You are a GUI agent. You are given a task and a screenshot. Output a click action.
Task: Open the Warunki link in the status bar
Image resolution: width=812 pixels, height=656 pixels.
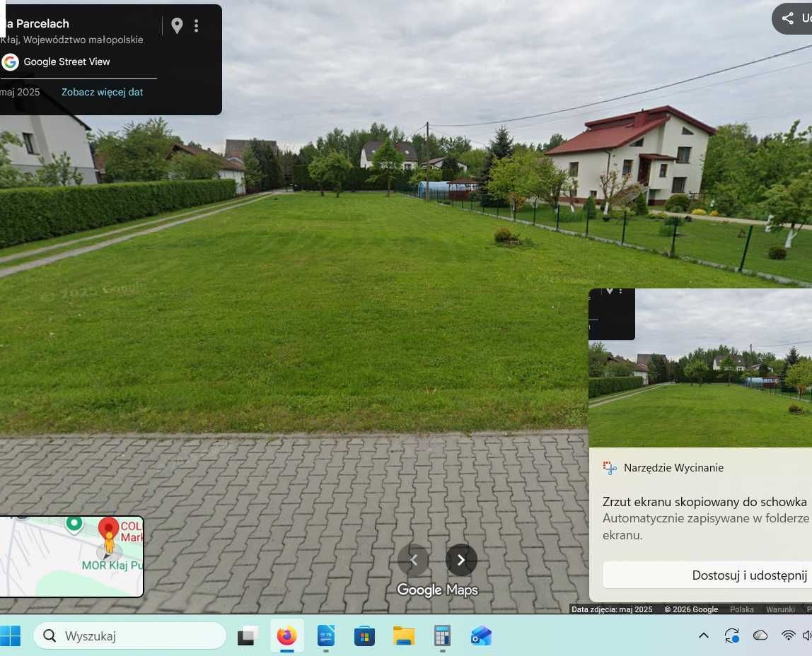(780, 609)
